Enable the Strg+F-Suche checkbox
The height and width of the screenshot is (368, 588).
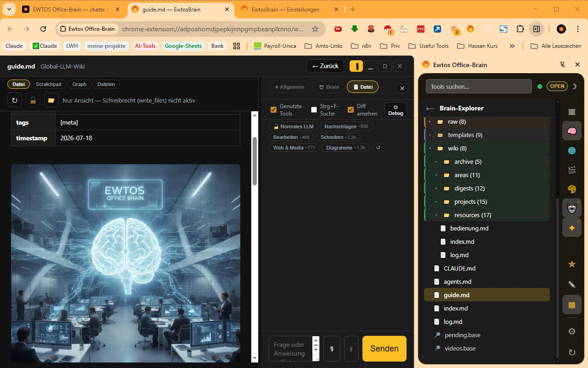pyautogui.click(x=314, y=110)
